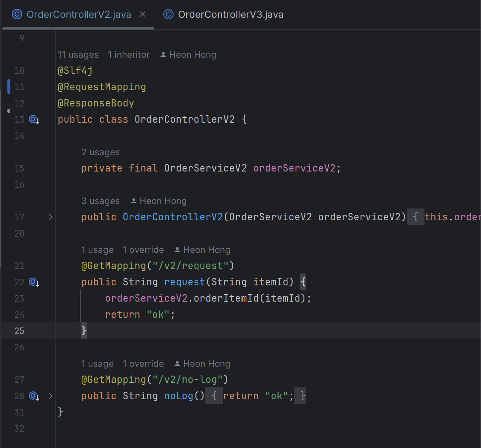The image size is (481, 448).
Task: Expand the collapsed opening brace on line 28
Action: (214, 396)
